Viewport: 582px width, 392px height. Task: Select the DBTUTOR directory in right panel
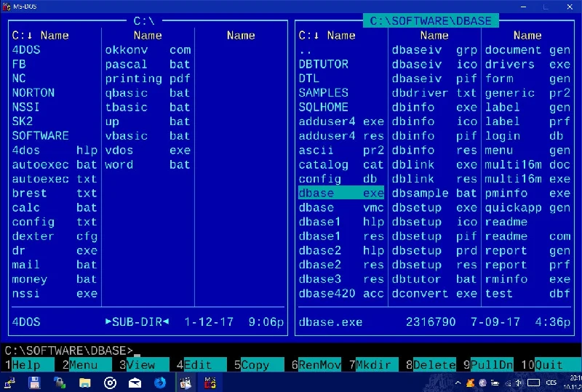341,64
